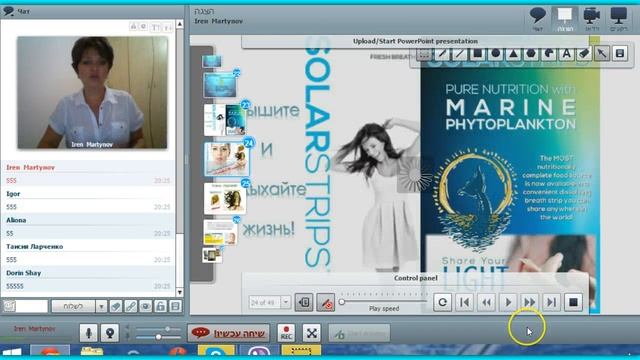Select slide thumbnail numbered 24
The image size is (640, 360).
point(227,159)
